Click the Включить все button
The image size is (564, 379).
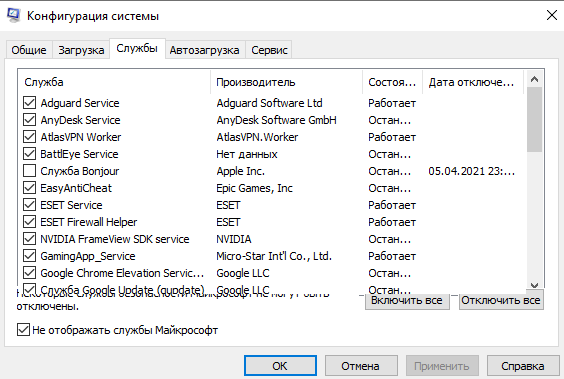pos(407,300)
